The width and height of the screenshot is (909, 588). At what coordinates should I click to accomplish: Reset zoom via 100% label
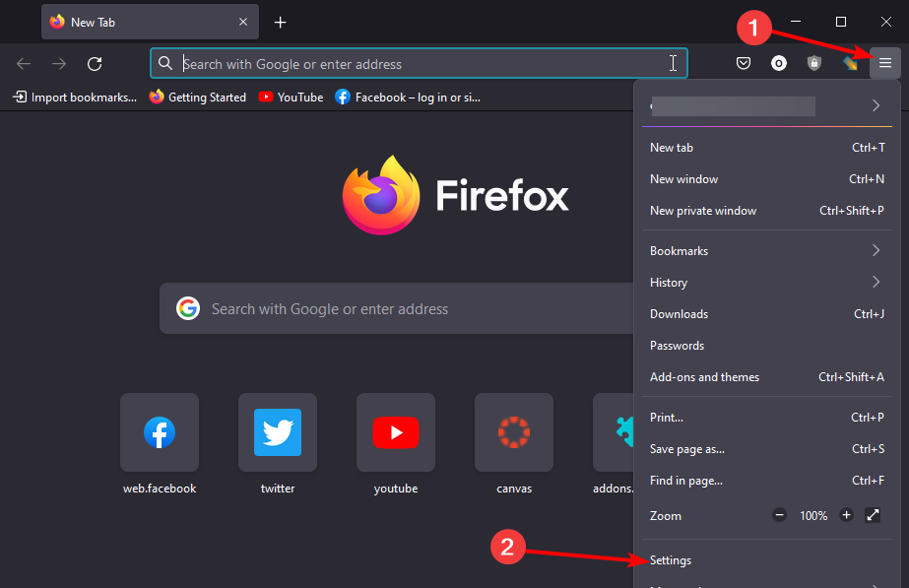click(x=813, y=515)
